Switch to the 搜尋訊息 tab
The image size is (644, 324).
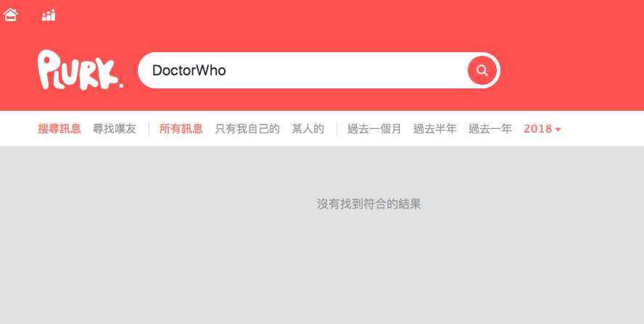(59, 129)
